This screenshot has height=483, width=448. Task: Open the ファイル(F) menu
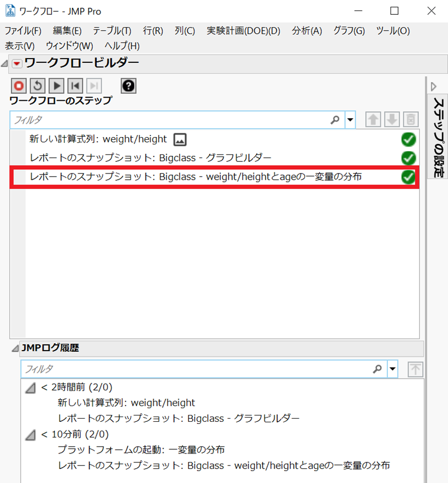(23, 31)
